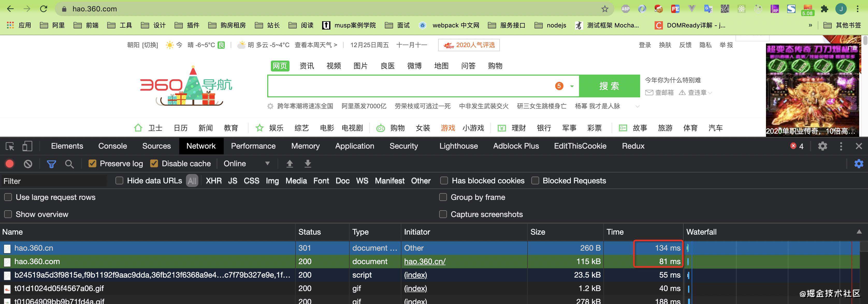Click the Waterfall column sort arrow
The width and height of the screenshot is (868, 304).
tap(859, 232)
